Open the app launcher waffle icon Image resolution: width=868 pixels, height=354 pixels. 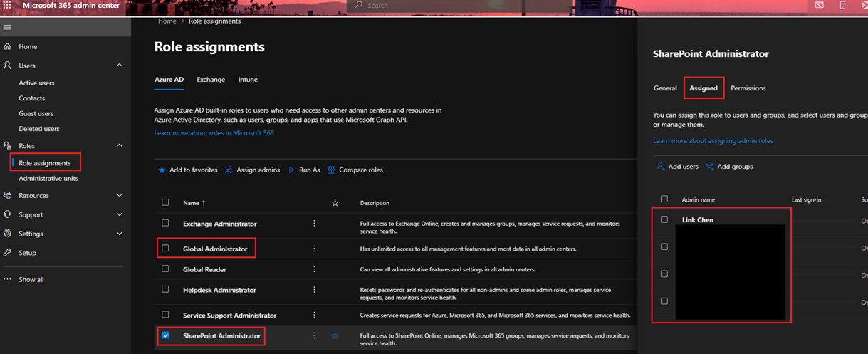coord(7,5)
